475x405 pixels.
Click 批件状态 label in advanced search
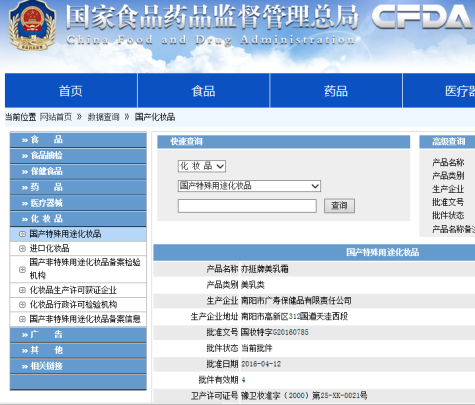point(448,215)
